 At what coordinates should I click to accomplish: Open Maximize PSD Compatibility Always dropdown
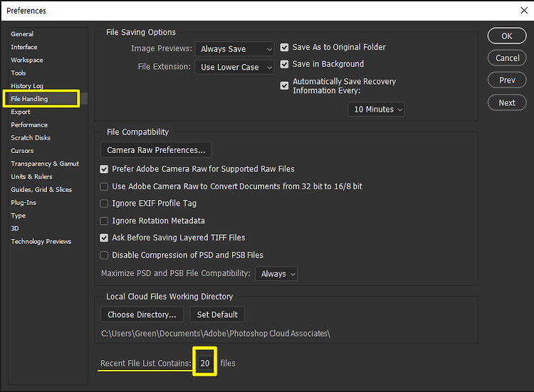(x=276, y=274)
